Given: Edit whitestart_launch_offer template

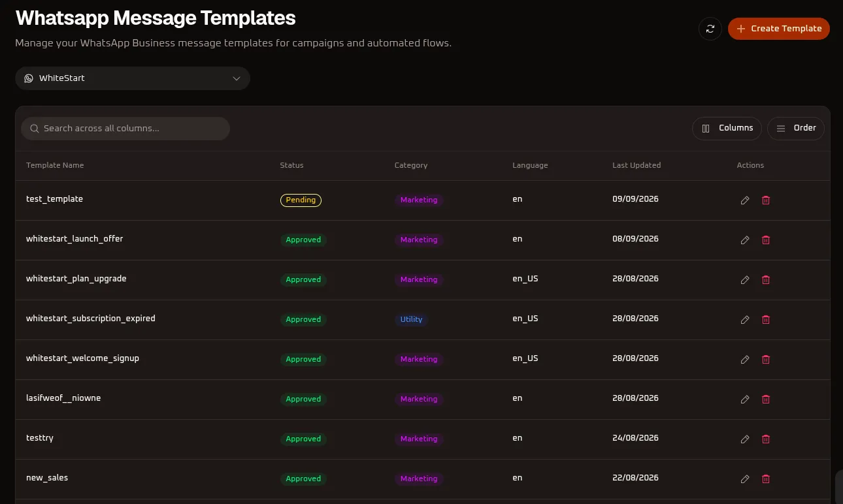Looking at the screenshot, I should point(745,240).
